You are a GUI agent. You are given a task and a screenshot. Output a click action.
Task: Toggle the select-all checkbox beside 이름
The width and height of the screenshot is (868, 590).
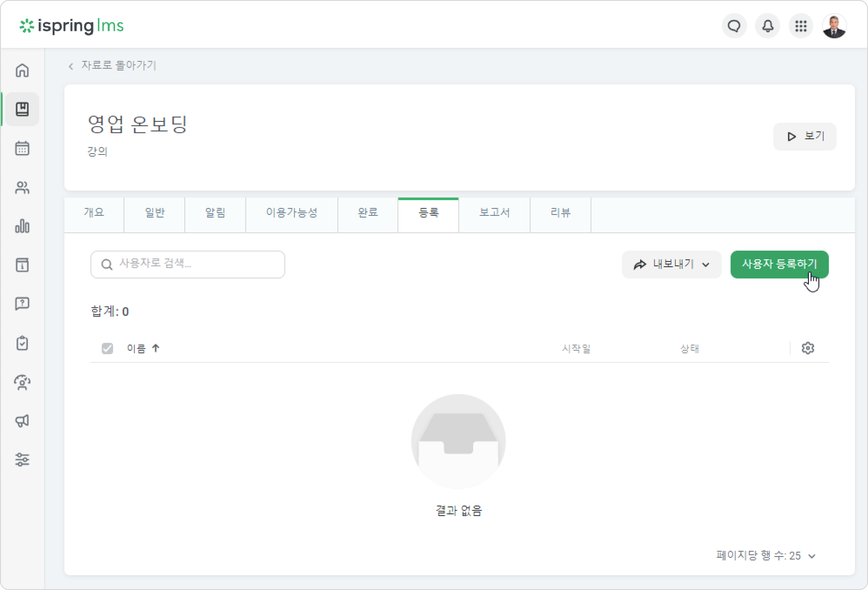[x=107, y=349]
